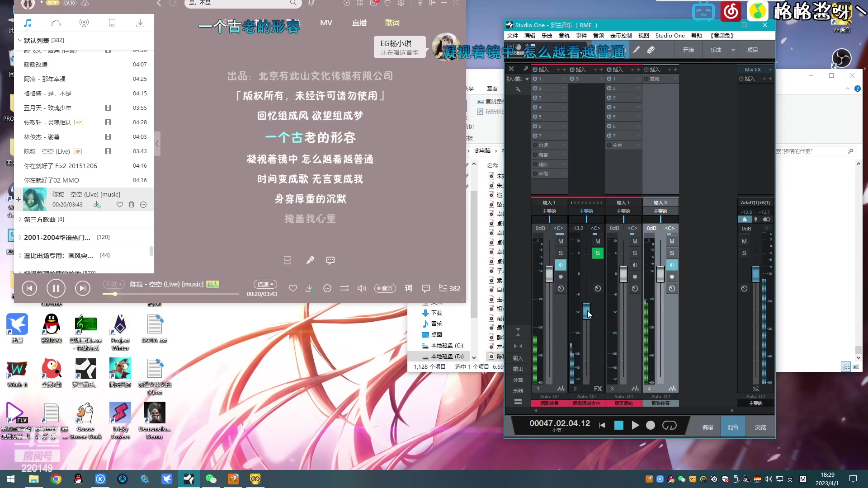Switch to the 歌词 tab
Viewport: 868px width, 488px height.
(x=392, y=23)
